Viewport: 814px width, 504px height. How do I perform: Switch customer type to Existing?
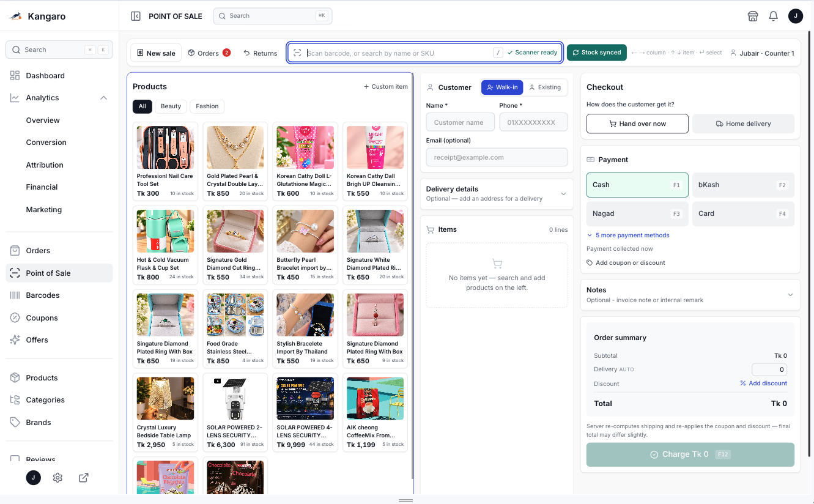[x=545, y=87]
